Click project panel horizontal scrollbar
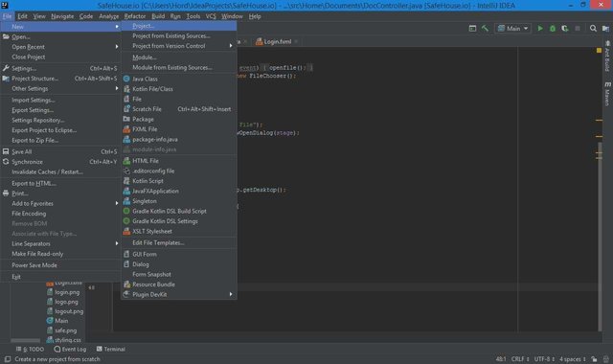This screenshot has height=364, width=613. (26, 340)
